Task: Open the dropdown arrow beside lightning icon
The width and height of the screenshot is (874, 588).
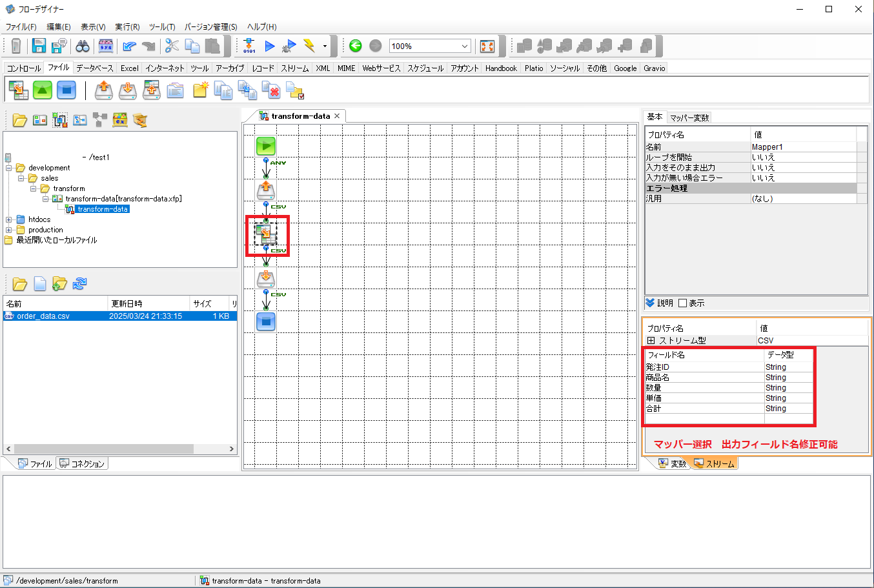Action: 325,46
